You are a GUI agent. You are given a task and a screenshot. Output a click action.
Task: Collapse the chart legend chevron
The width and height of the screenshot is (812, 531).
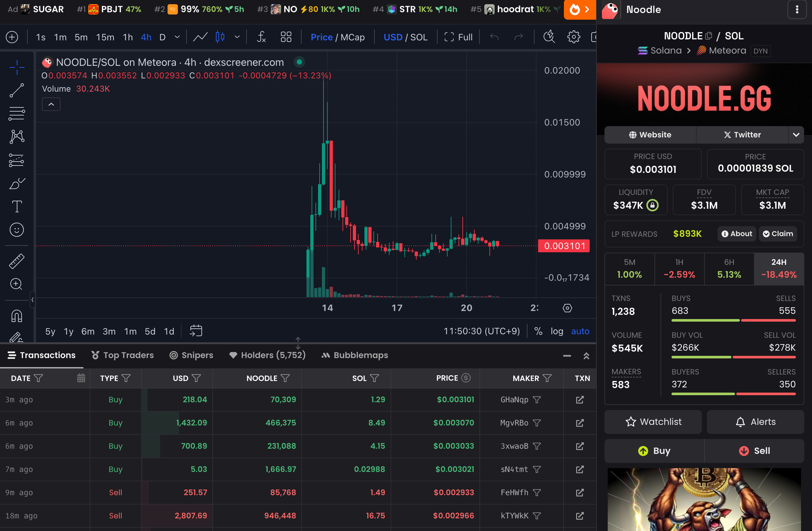click(51, 104)
